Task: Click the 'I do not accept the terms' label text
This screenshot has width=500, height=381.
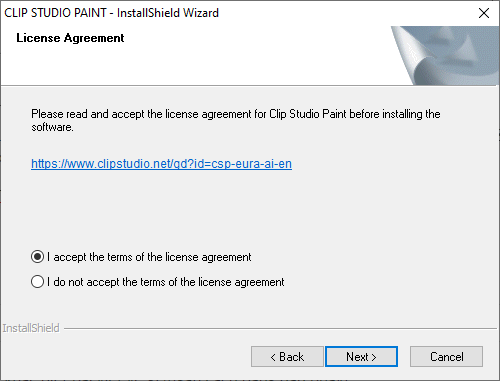Action: point(166,282)
